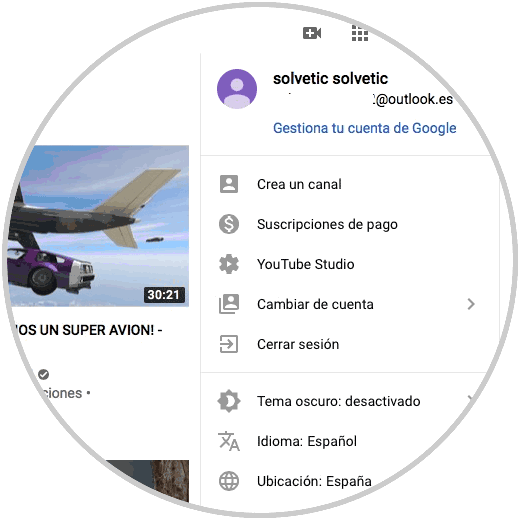Click the SUPER AVION video title
Viewport: 520px width, 520px height.
(87, 330)
